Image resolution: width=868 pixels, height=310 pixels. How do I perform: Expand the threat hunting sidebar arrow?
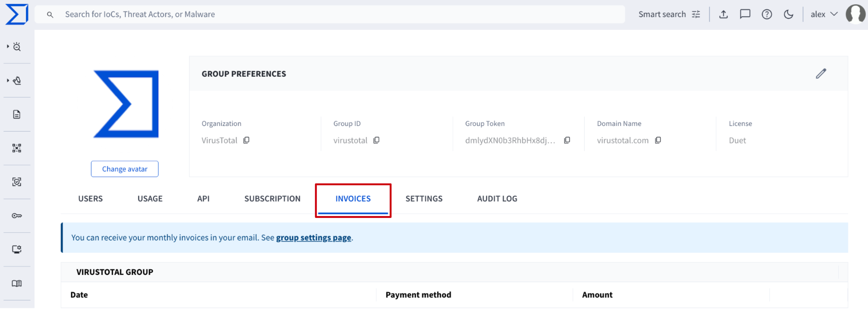(8, 46)
